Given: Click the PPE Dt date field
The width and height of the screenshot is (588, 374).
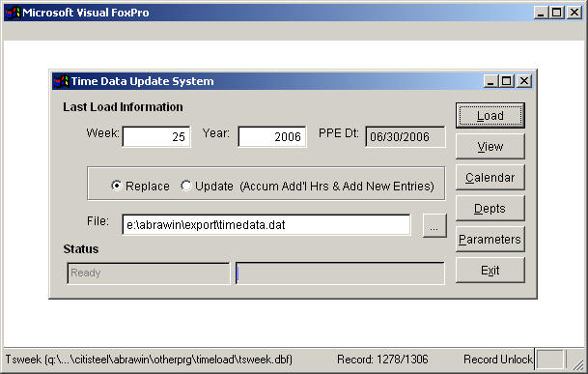Looking at the screenshot, I should (x=406, y=136).
